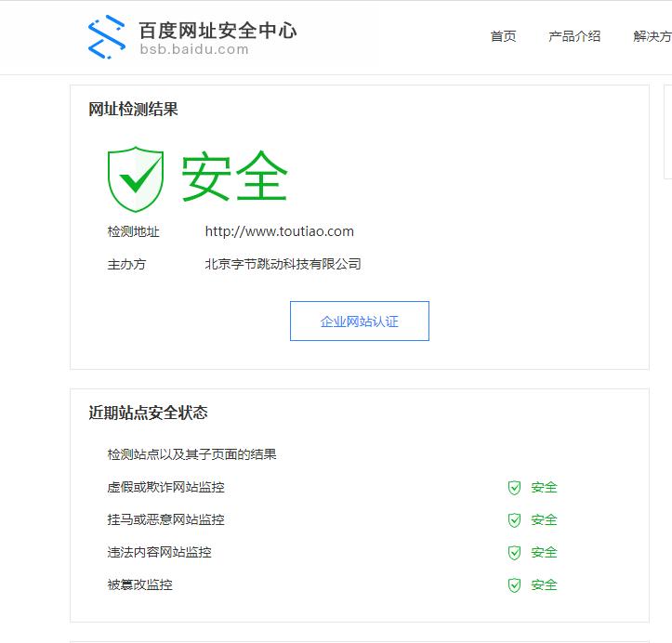Click 安全 status beside 违法内容网站监控

(x=544, y=553)
